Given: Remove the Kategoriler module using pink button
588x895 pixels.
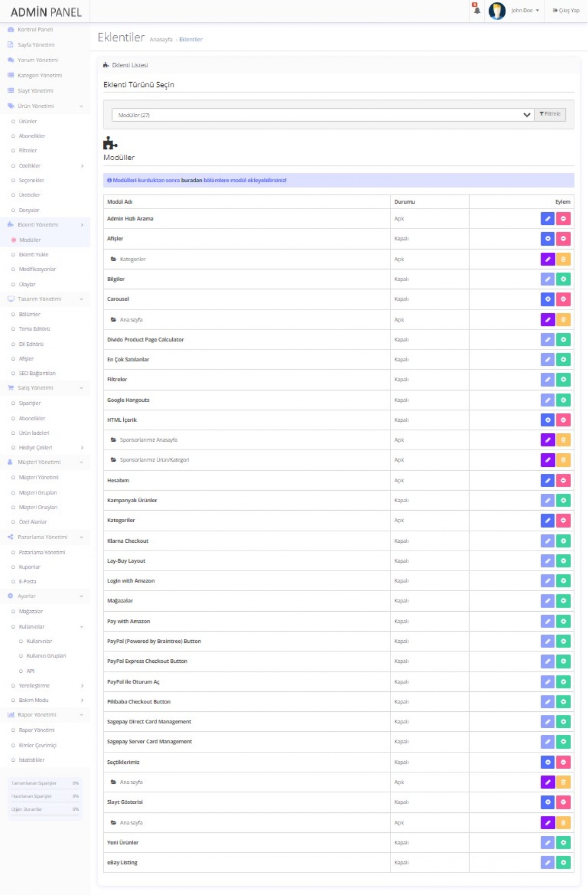Looking at the screenshot, I should (x=563, y=520).
